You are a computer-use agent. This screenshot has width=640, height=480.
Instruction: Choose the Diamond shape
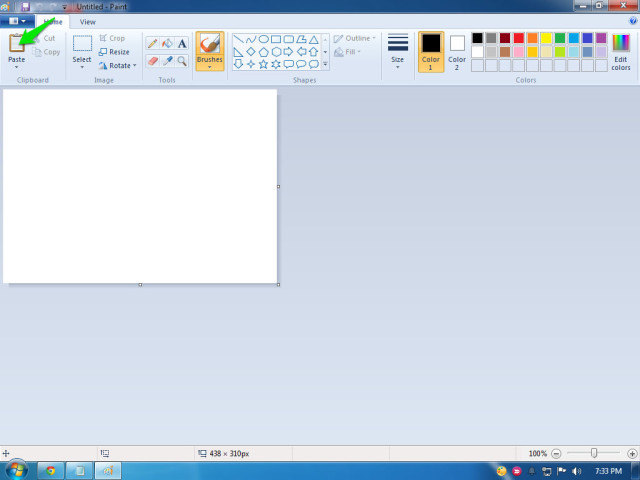pyautogui.click(x=251, y=52)
